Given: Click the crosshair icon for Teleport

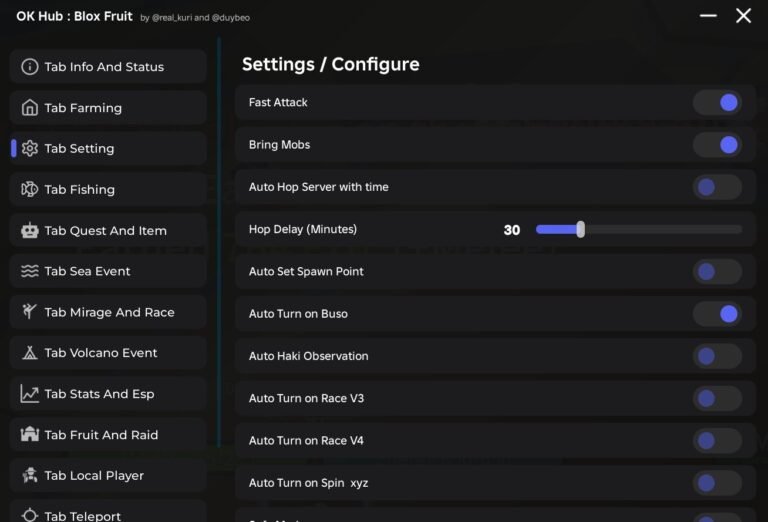Looking at the screenshot, I should coord(29,515).
